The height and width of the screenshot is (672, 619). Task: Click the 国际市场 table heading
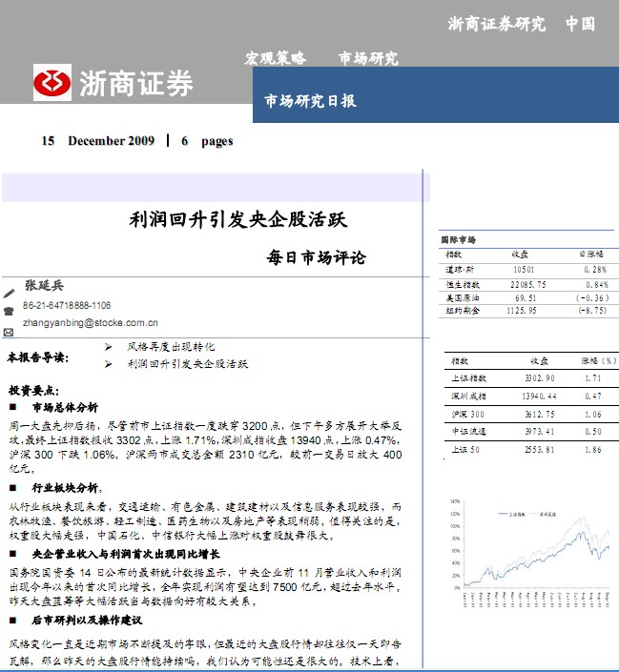pyautogui.click(x=458, y=240)
